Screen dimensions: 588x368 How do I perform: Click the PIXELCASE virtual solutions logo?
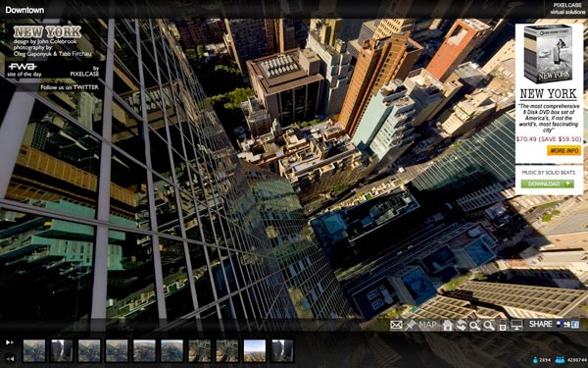click(x=567, y=9)
